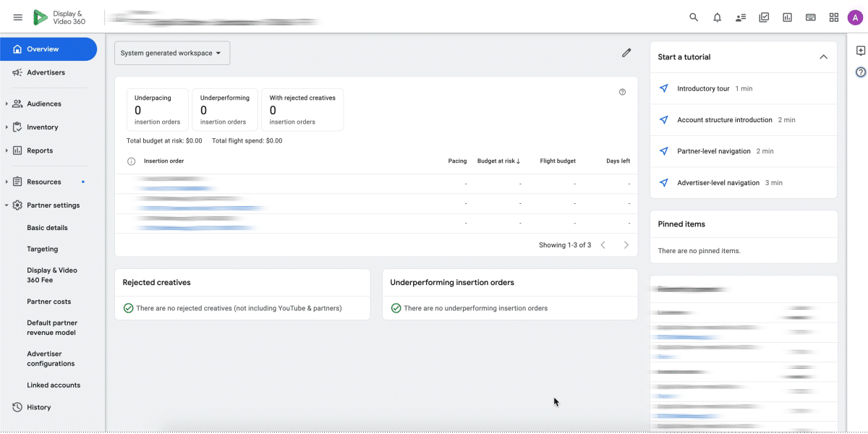Open System generated workspace dropdown
The height and width of the screenshot is (434, 868).
[x=172, y=53]
